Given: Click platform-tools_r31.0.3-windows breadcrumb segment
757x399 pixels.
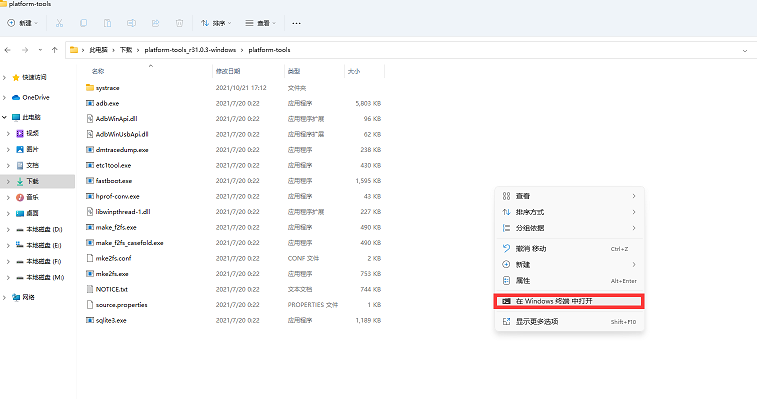Looking at the screenshot, I should 190,50.
